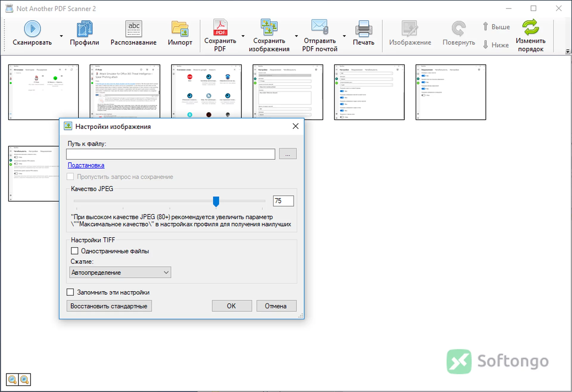Move page down with Ниже
572x392 pixels.
(x=496, y=45)
